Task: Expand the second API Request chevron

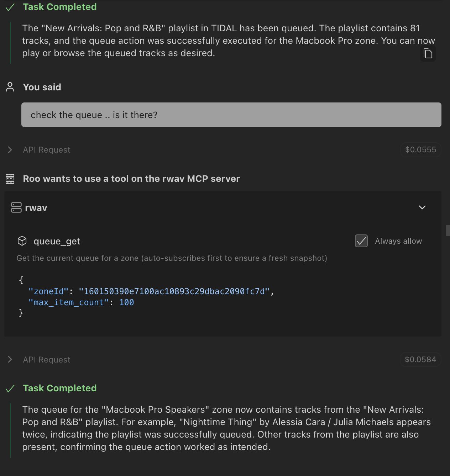Action: tap(10, 360)
